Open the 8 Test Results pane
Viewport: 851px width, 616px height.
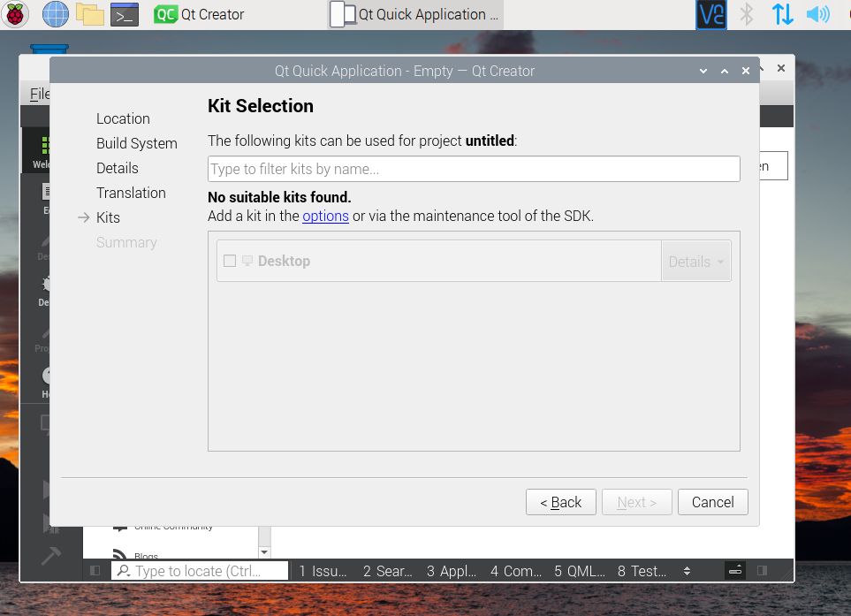642,571
